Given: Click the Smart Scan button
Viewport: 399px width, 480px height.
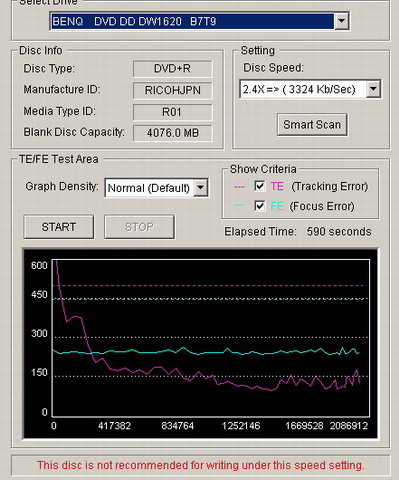Looking at the screenshot, I should click(312, 125).
